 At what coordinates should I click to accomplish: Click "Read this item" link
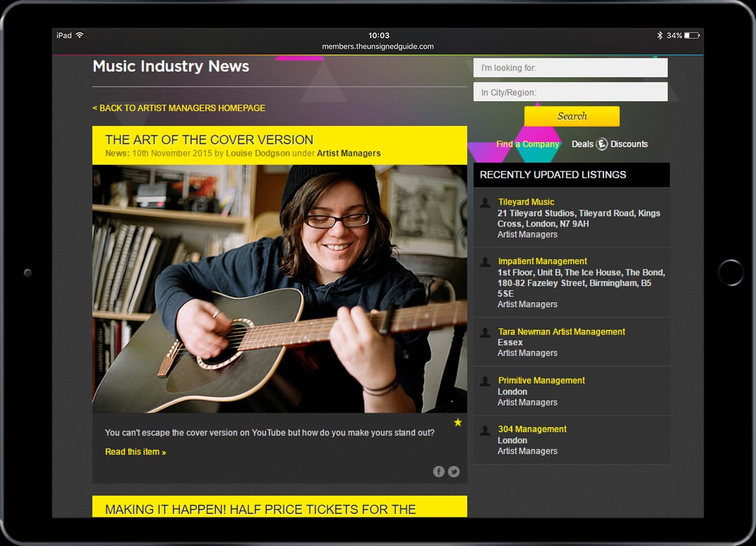(135, 452)
